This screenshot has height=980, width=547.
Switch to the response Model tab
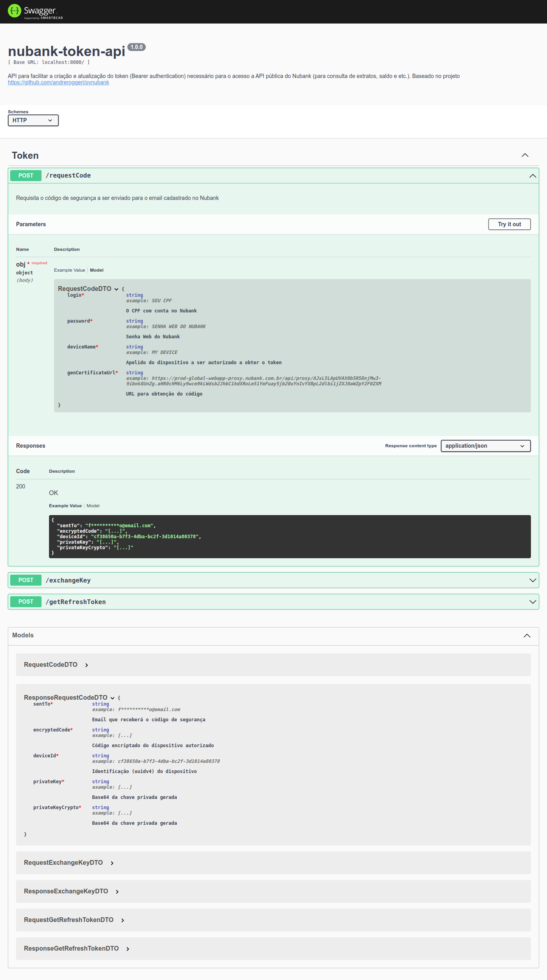pyautogui.click(x=93, y=506)
